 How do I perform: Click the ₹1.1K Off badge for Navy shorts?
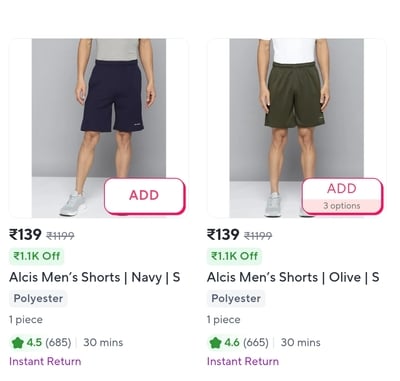click(x=36, y=256)
